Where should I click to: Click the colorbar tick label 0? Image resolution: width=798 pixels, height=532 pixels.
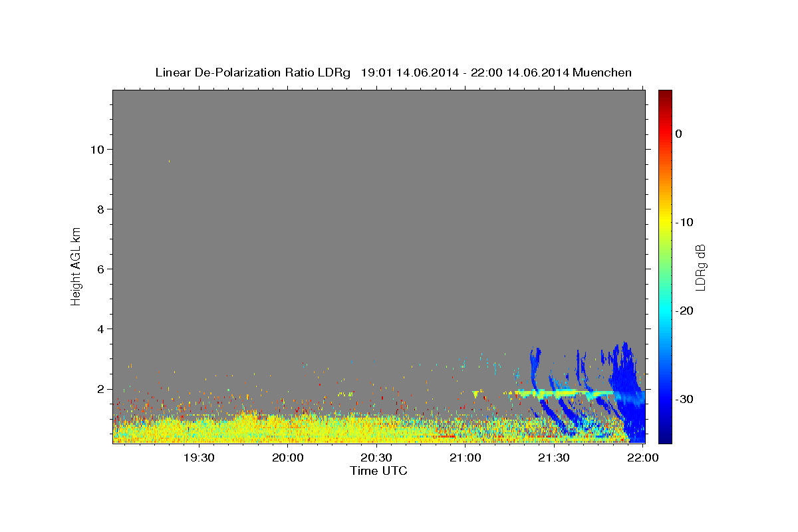pos(679,134)
